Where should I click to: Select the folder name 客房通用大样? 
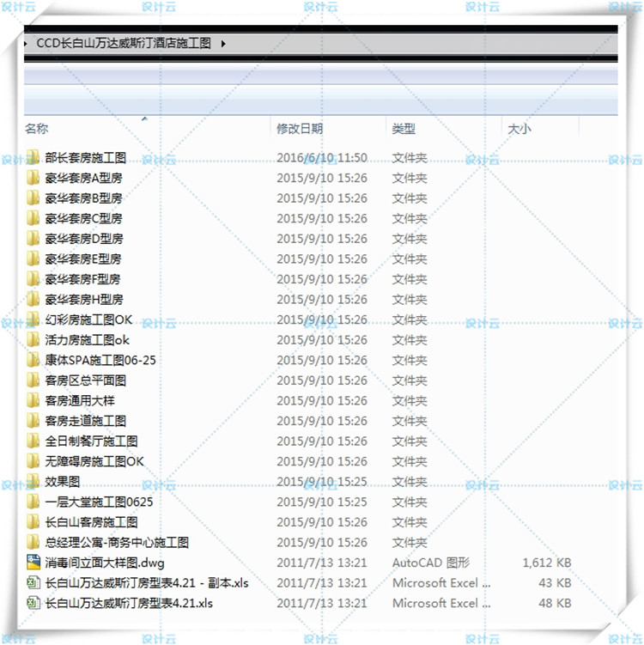click(80, 401)
